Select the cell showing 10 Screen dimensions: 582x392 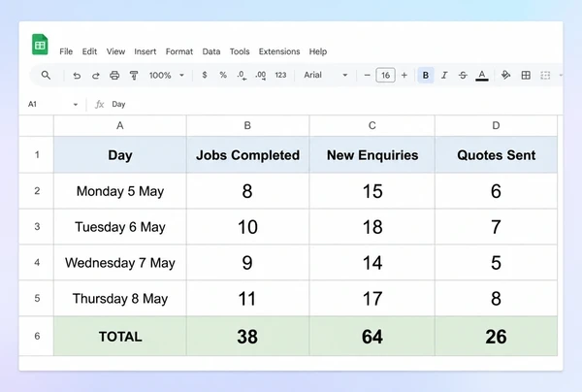pos(247,227)
